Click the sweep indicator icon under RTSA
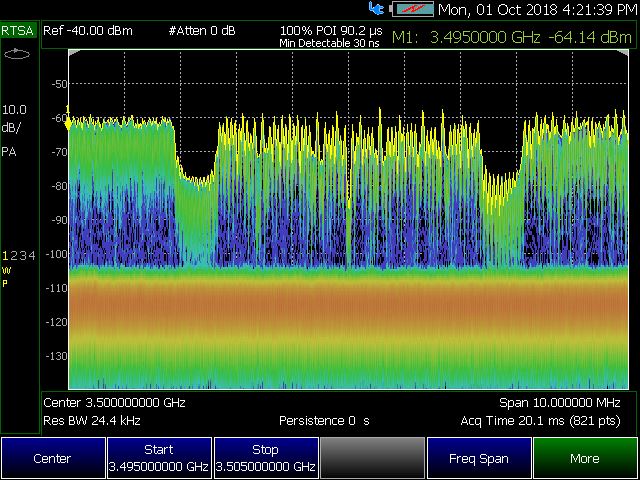Viewport: 640px width, 480px height. pos(18,53)
